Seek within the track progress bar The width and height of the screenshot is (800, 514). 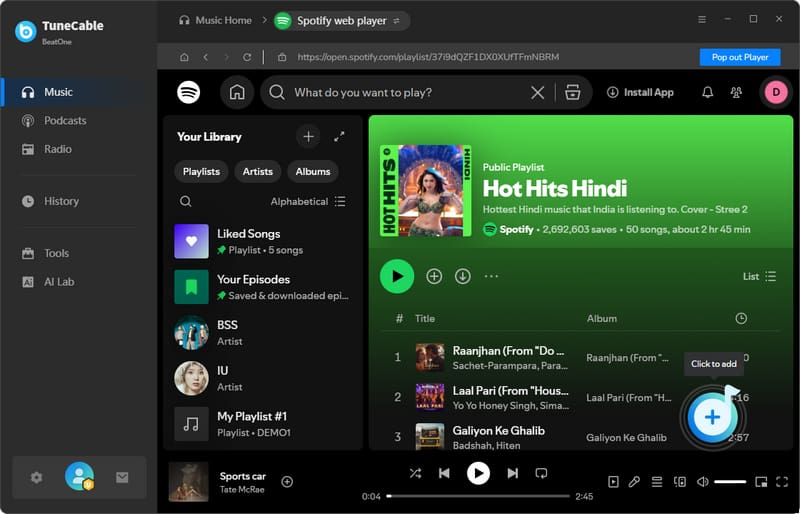click(x=478, y=496)
